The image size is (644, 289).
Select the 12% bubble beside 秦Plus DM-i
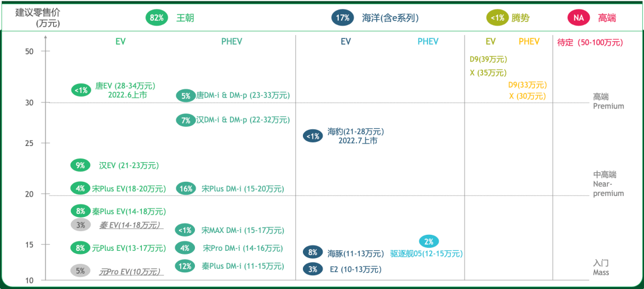(185, 266)
